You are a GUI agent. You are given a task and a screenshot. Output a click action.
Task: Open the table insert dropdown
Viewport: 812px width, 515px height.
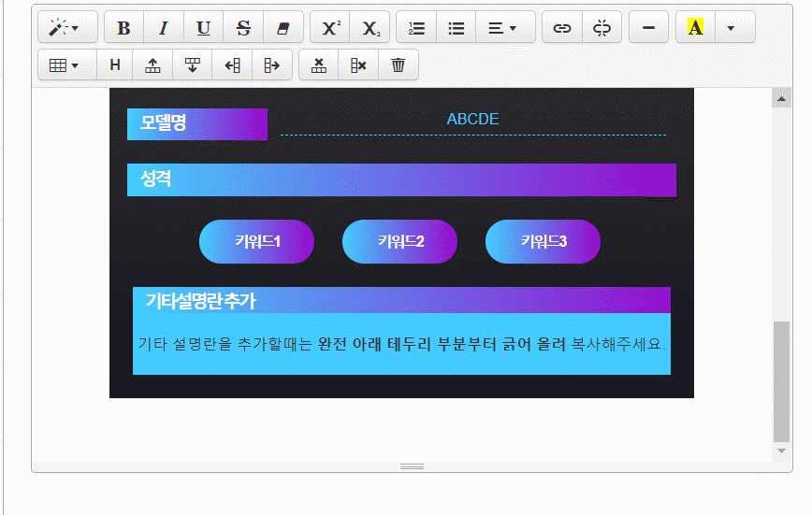pos(67,65)
